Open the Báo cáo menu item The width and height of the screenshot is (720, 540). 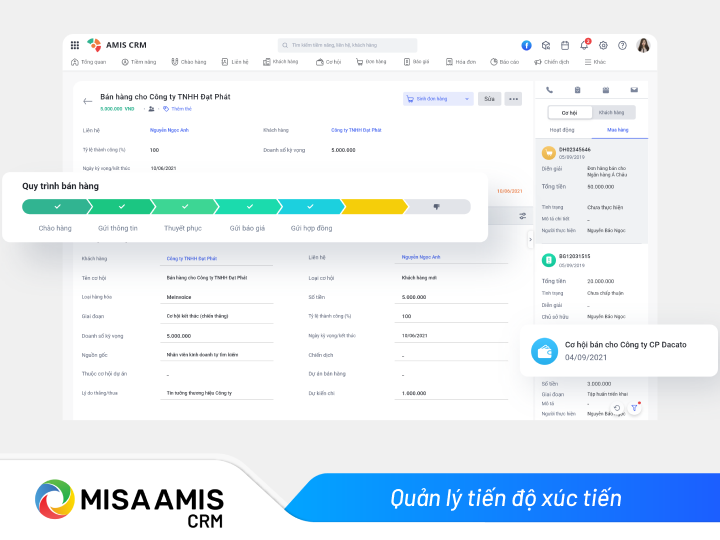click(x=504, y=62)
